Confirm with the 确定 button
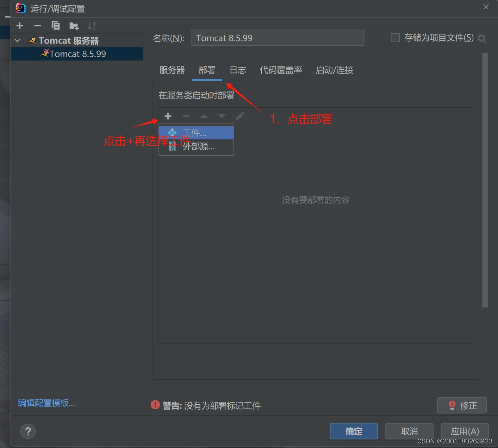498x448 pixels. coord(354,431)
